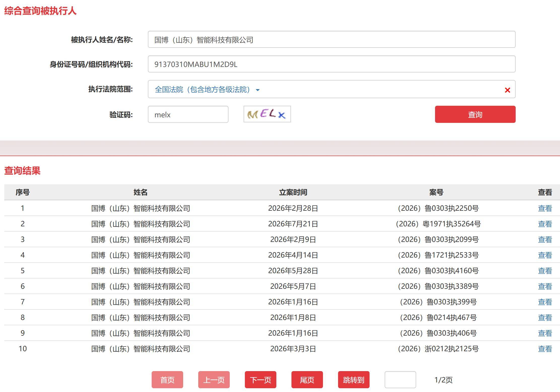
Task: Click the 验证码 text field
Action: coord(188,115)
